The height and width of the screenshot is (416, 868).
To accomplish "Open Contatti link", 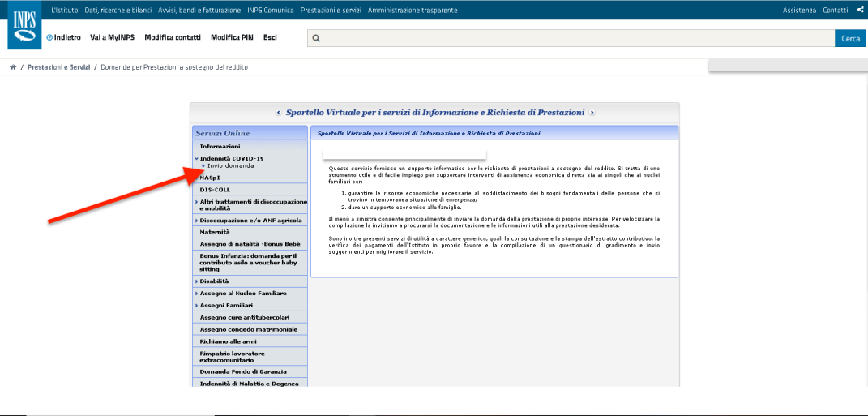I will click(836, 10).
